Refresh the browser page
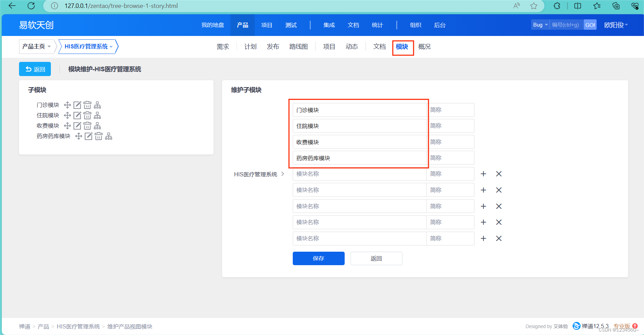Image resolution: width=644 pixels, height=335 pixels. point(31,6)
